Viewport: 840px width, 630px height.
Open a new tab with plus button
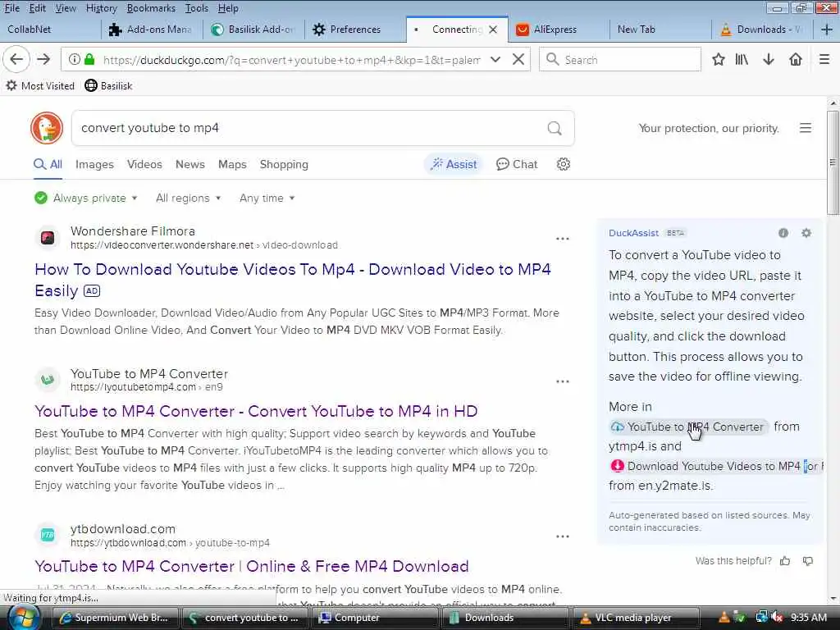pos(826,30)
